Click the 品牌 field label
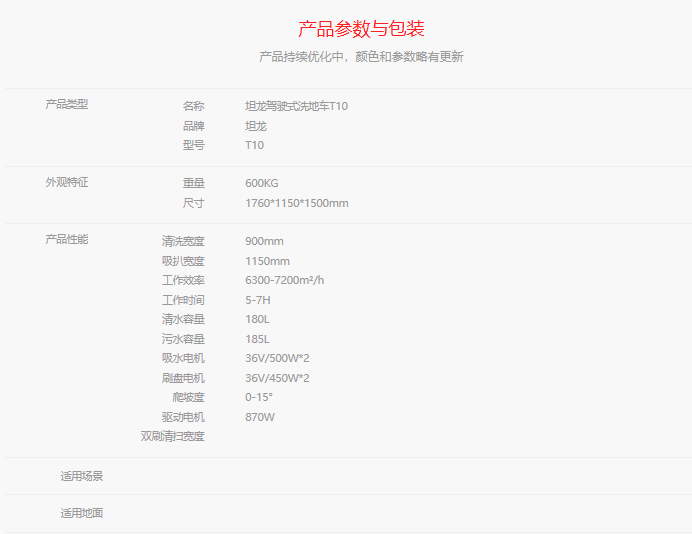Image resolution: width=692 pixels, height=534 pixels. click(x=194, y=126)
